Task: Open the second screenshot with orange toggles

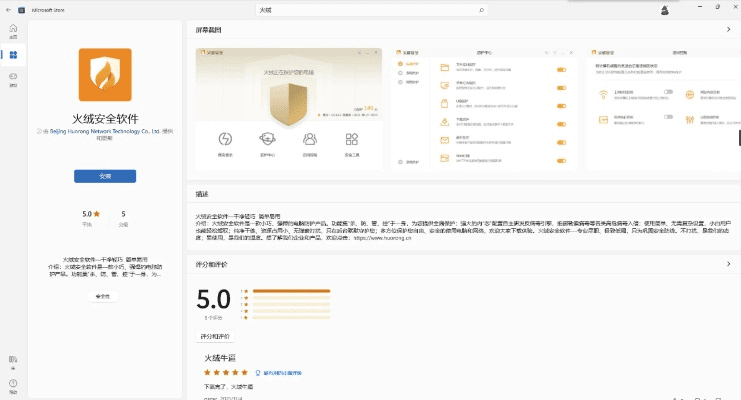Action: tap(484, 109)
